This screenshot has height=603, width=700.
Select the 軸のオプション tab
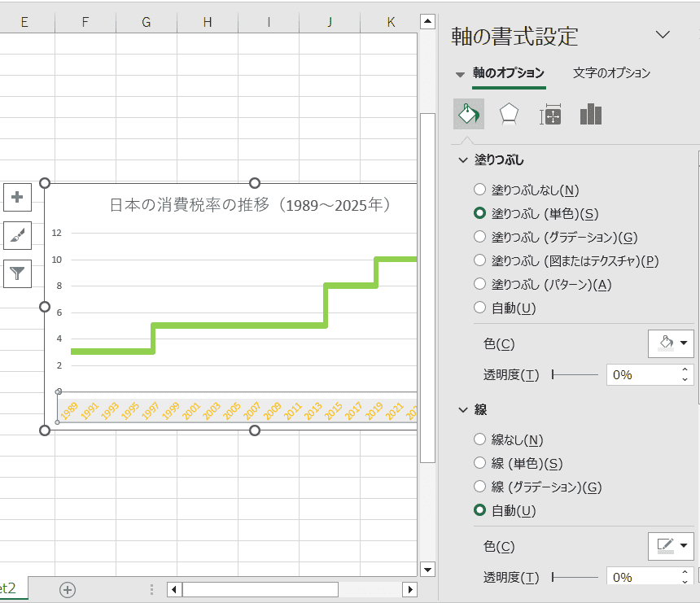click(x=509, y=73)
